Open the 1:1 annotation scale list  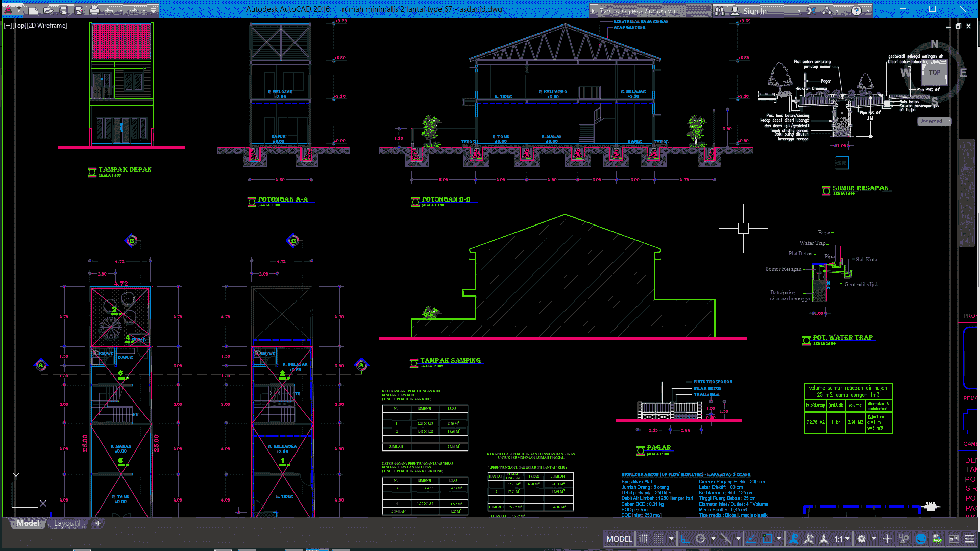click(843, 539)
